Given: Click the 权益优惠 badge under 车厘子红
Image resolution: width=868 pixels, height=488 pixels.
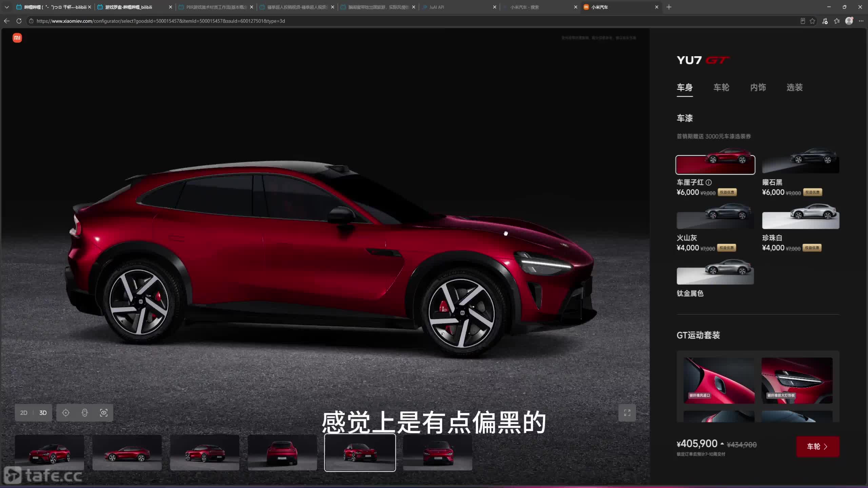Looking at the screenshot, I should [x=727, y=192].
